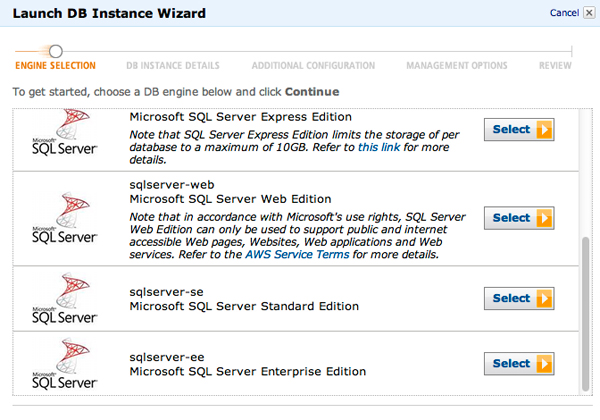Click the engine list vertical scrollbar thumb

[x=585, y=314]
